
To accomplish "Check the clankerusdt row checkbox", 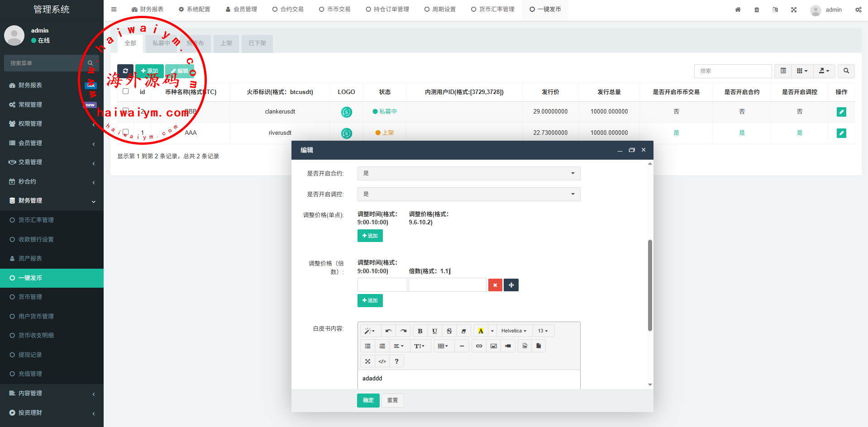I will (x=126, y=111).
